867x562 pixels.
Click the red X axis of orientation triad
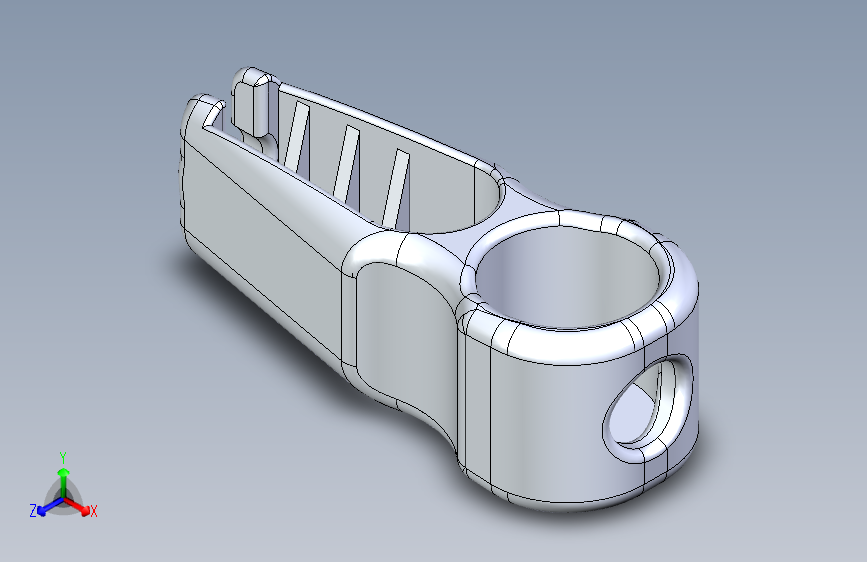(x=77, y=506)
